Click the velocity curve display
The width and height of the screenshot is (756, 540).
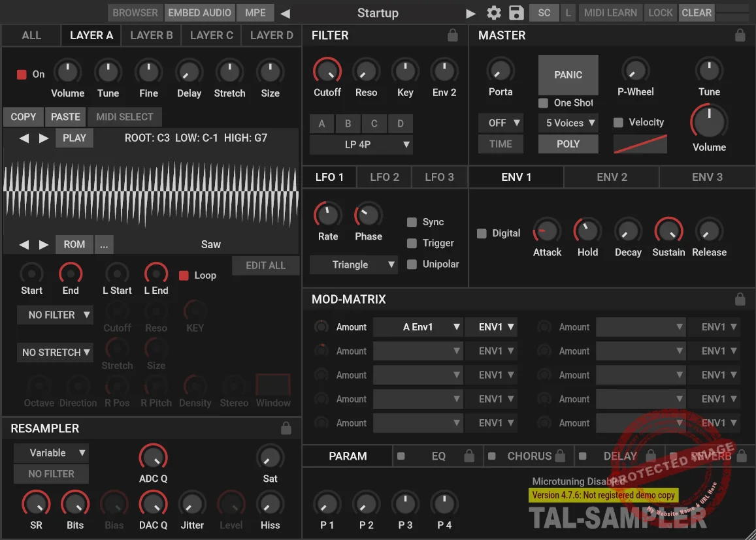click(x=640, y=144)
